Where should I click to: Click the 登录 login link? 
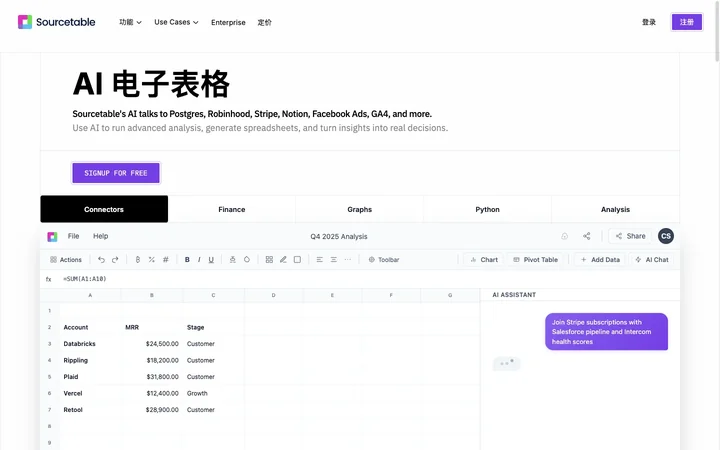tap(649, 22)
